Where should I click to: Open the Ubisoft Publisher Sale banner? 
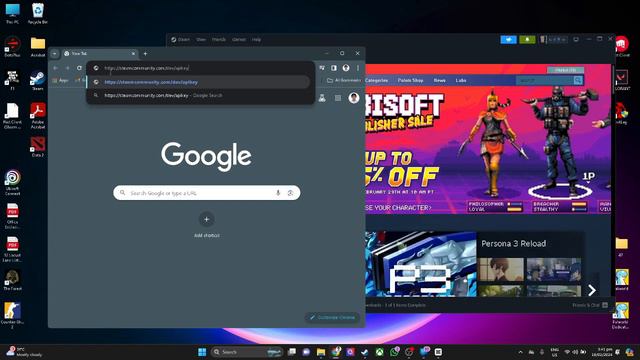click(488, 150)
